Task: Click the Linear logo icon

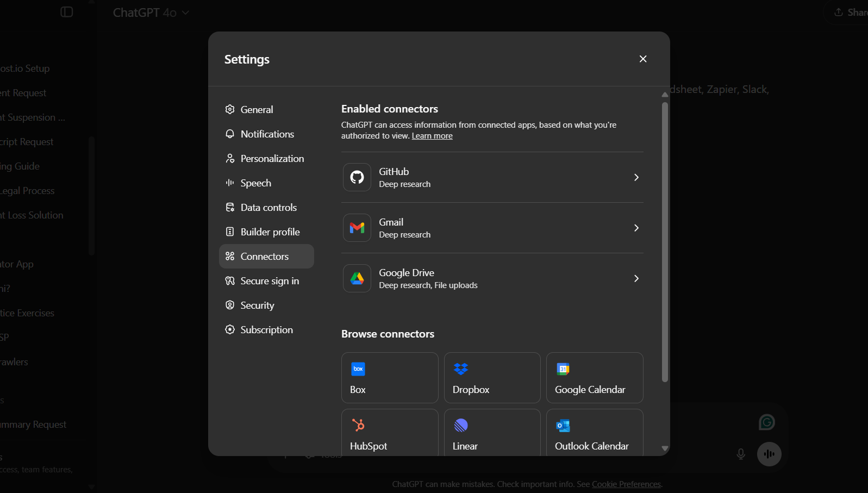Action: click(461, 425)
